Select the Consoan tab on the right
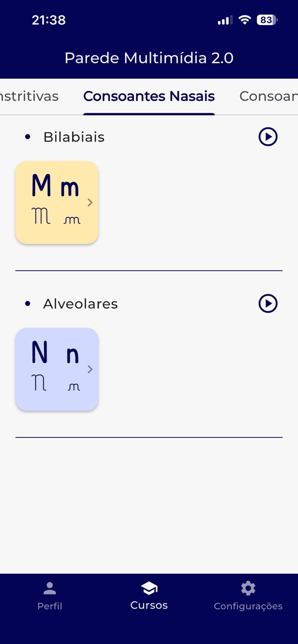The width and height of the screenshot is (298, 644). coord(268,96)
